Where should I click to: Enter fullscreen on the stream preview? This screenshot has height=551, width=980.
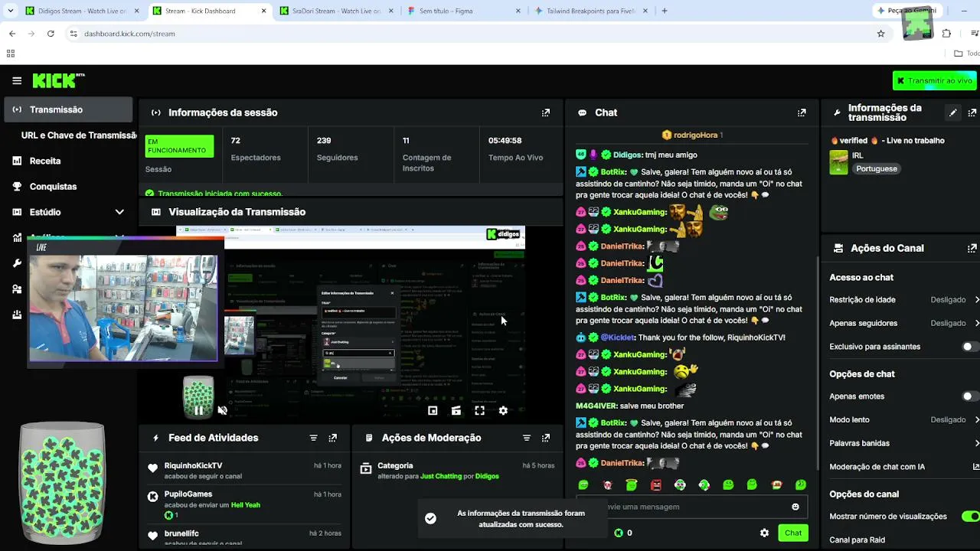point(479,411)
